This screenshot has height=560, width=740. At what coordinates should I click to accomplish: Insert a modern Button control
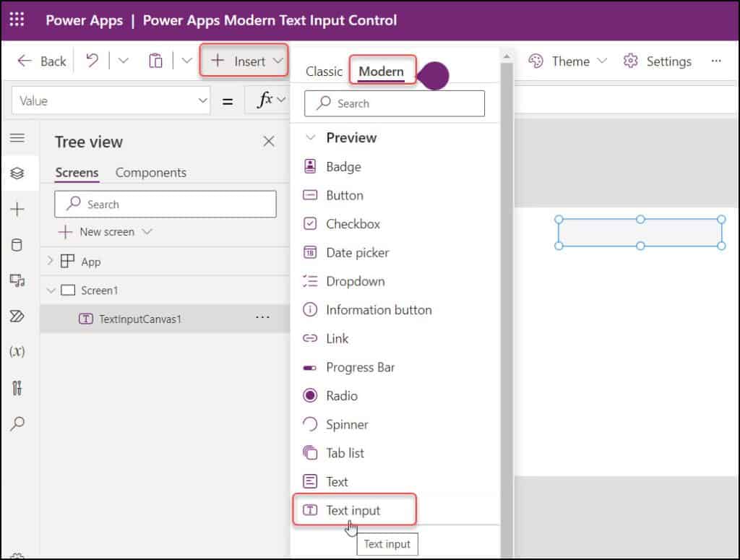coord(345,195)
